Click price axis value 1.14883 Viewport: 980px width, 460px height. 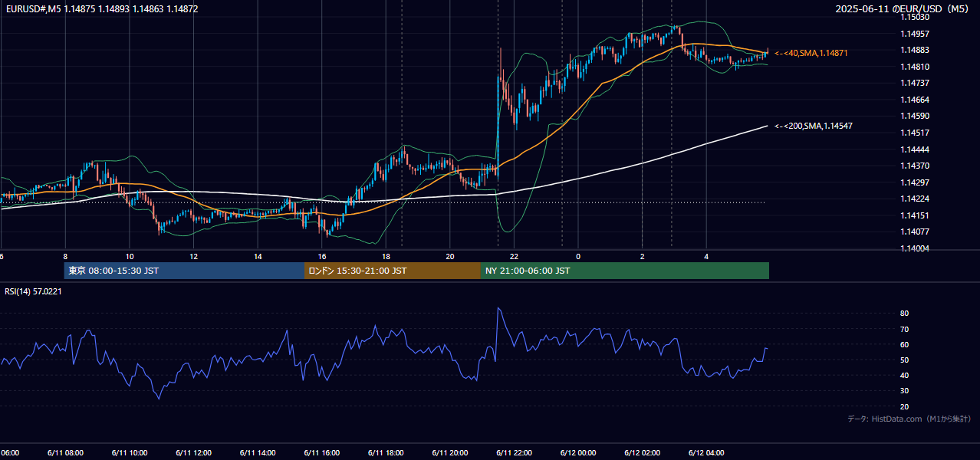915,50
